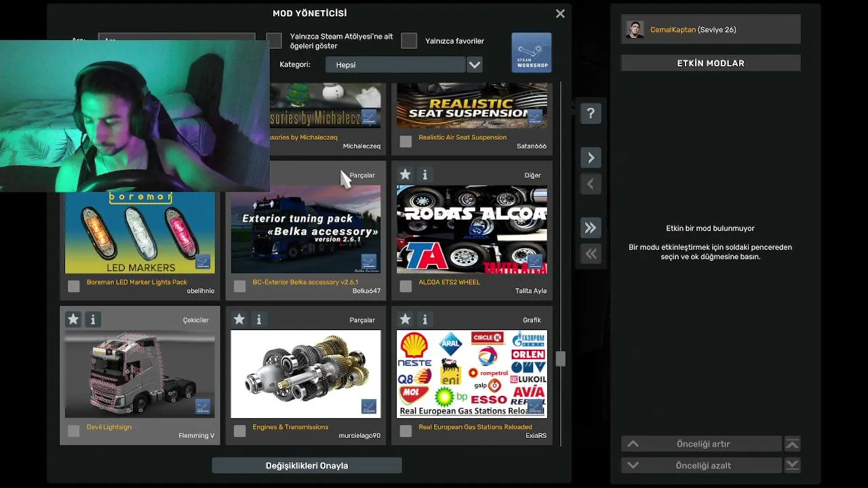Click the author name 'murcielago90'
Viewport: 868px width, 488px height.
pos(359,436)
